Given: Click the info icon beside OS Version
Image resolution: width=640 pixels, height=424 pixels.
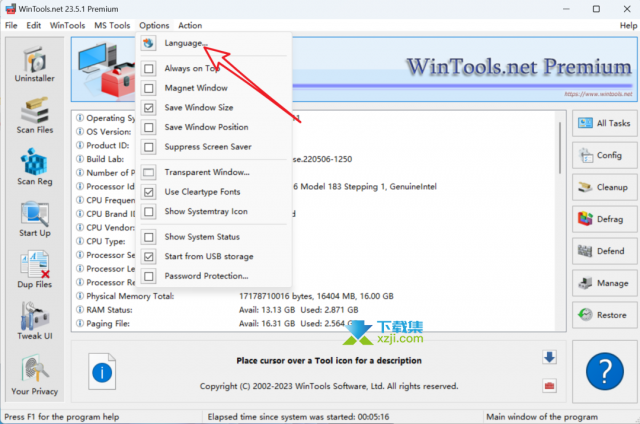Looking at the screenshot, I should click(80, 132).
